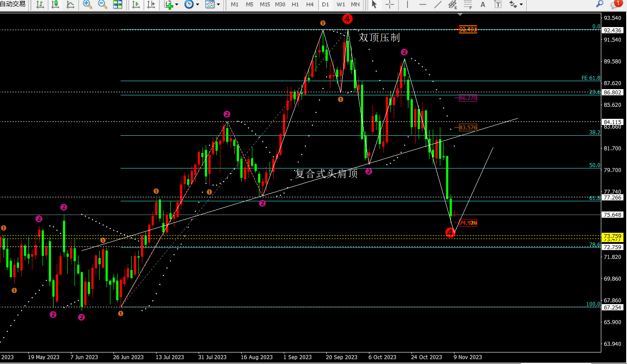This screenshot has height=364, width=627.
Task: Select the text 'A' tool
Action: [x=483, y=4]
